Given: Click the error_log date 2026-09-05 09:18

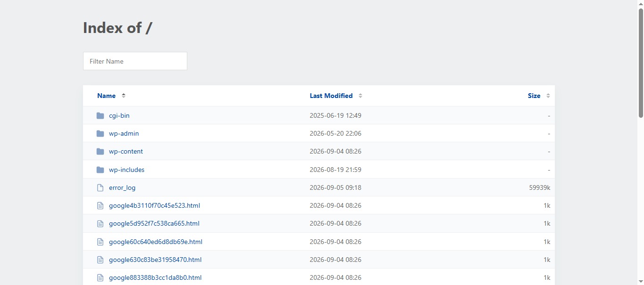Looking at the screenshot, I should pyautogui.click(x=335, y=187).
